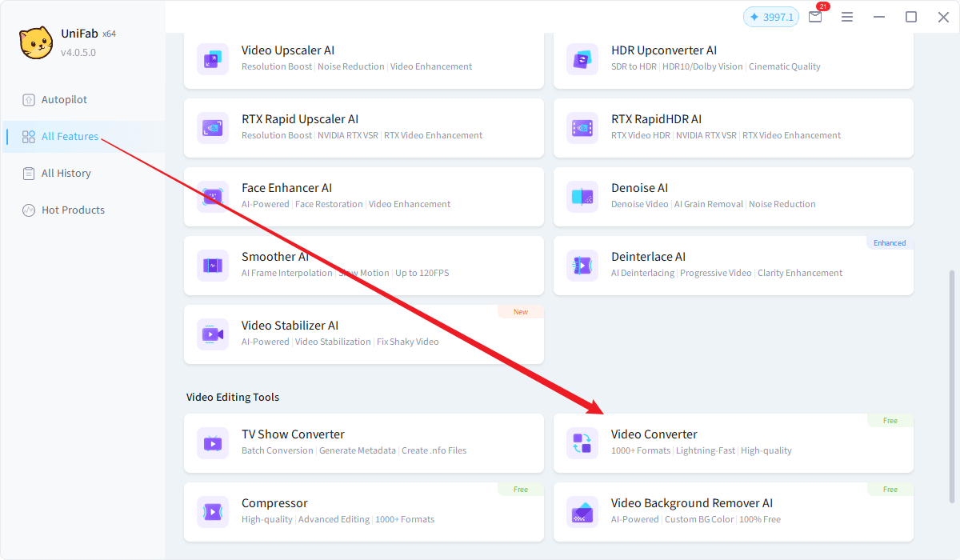Click the Smoother AI feature icon

tap(212, 265)
